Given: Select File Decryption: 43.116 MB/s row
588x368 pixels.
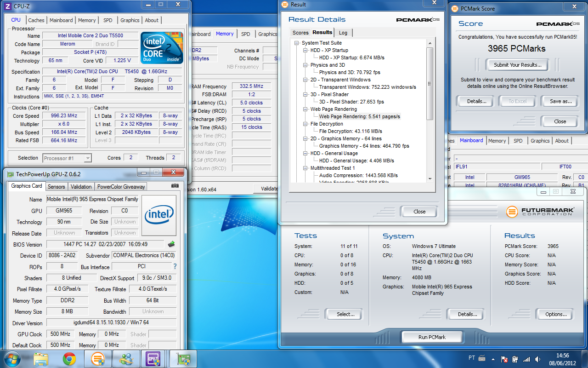Looking at the screenshot, I should click(x=351, y=131).
